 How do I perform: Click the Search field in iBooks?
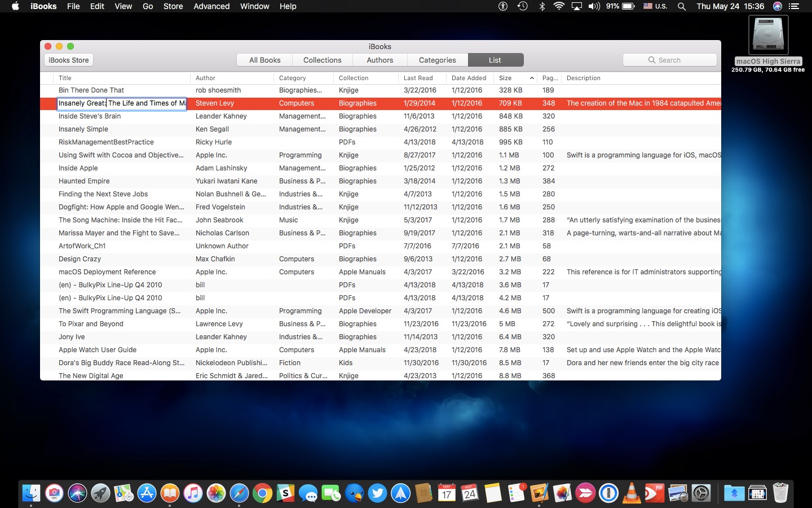point(670,60)
